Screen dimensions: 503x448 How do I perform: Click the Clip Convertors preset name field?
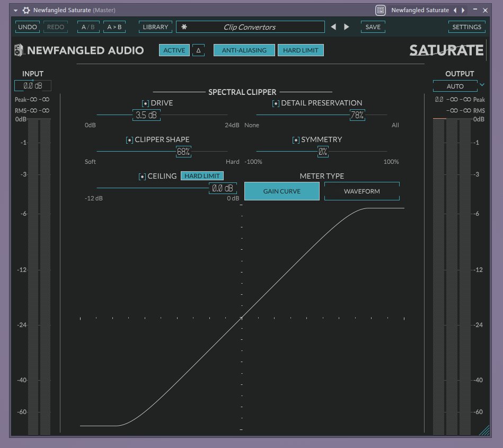[x=250, y=27]
